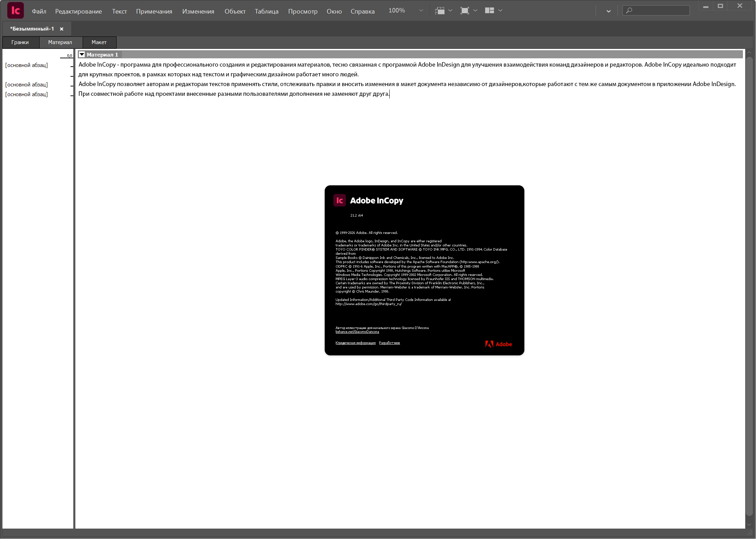Click the Adobe logo in About dialog

point(498,344)
